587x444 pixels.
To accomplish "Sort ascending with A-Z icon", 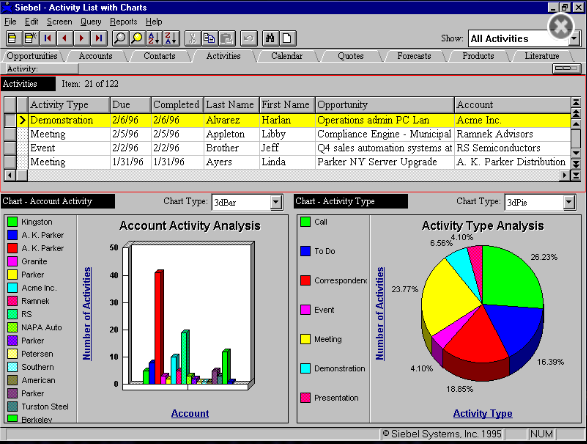I will click(x=154, y=38).
